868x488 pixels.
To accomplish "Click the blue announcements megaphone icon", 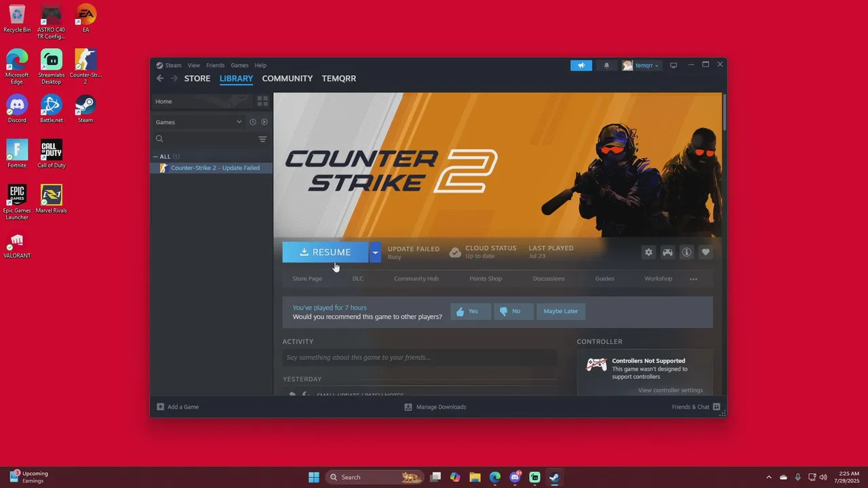I will click(581, 66).
